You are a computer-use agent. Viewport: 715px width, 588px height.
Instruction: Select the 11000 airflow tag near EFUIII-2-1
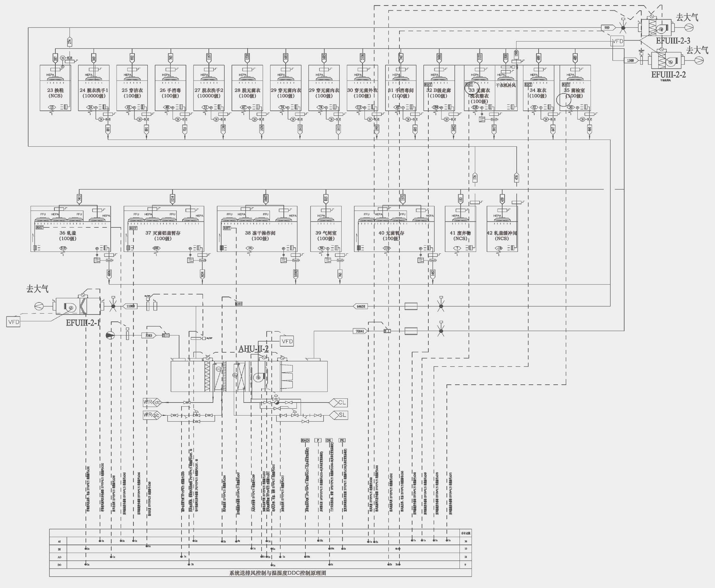(130, 306)
